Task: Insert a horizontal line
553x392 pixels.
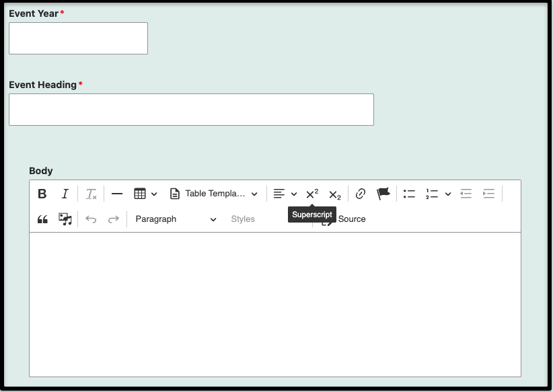Action: [117, 194]
